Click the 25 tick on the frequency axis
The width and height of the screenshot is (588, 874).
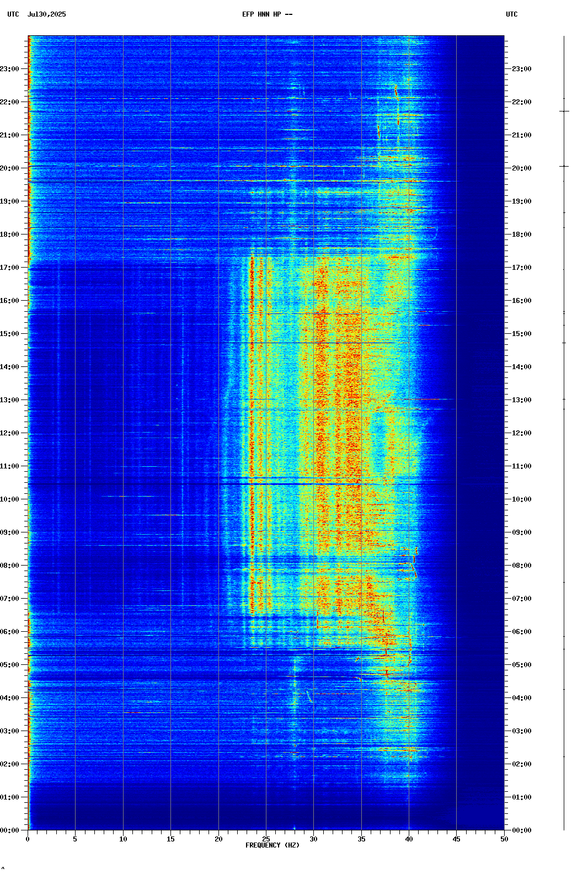(x=266, y=839)
